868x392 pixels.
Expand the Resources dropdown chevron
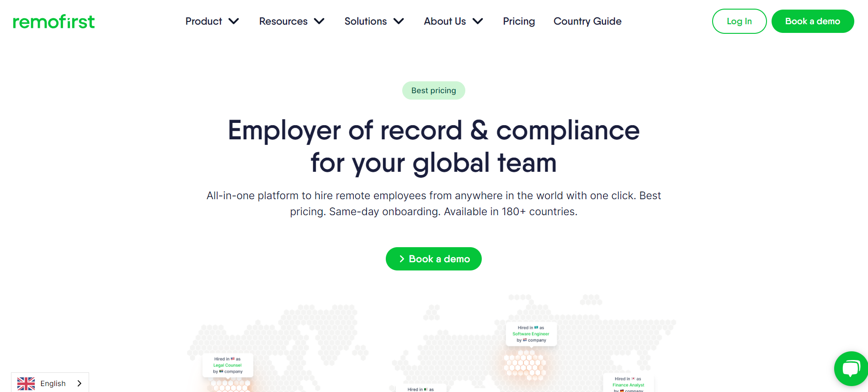[319, 21]
